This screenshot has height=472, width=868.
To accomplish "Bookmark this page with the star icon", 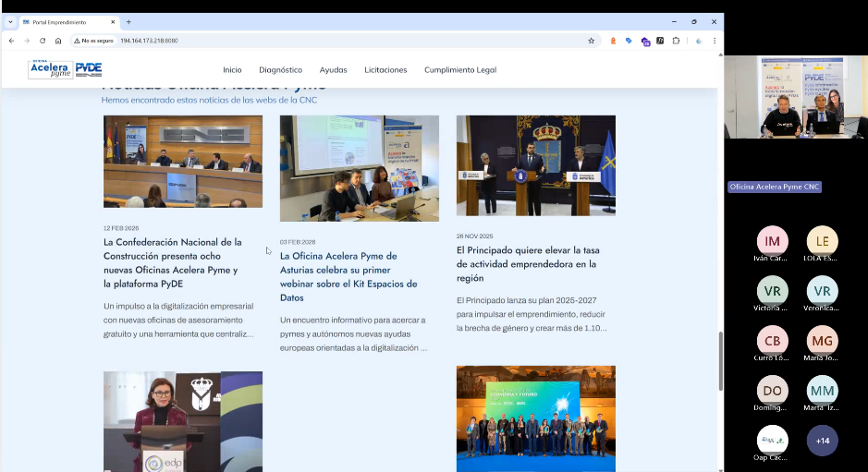I will click(x=592, y=41).
